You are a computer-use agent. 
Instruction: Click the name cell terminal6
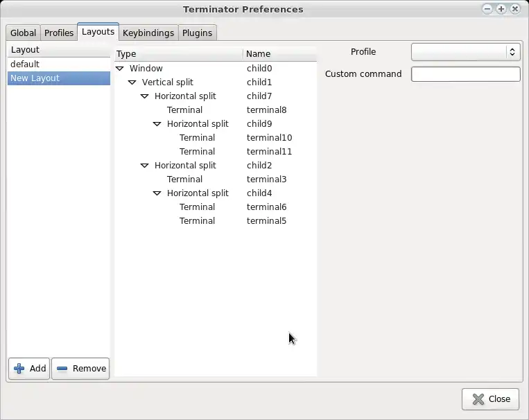coord(266,207)
